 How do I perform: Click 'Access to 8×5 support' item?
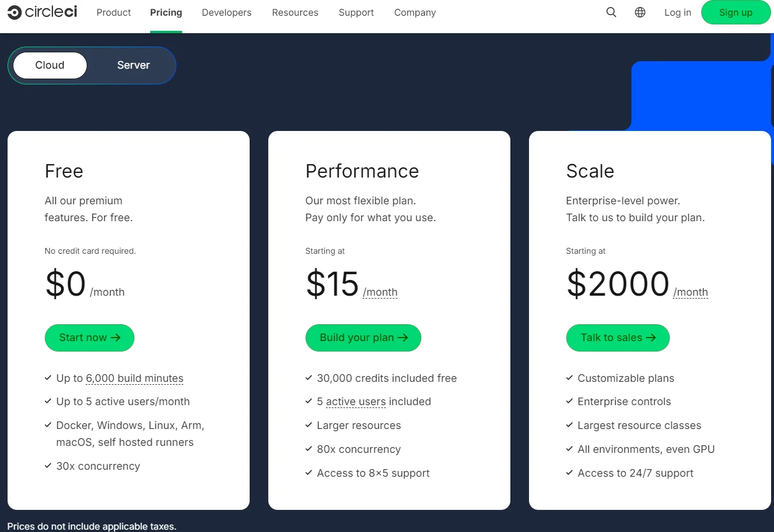point(373,473)
